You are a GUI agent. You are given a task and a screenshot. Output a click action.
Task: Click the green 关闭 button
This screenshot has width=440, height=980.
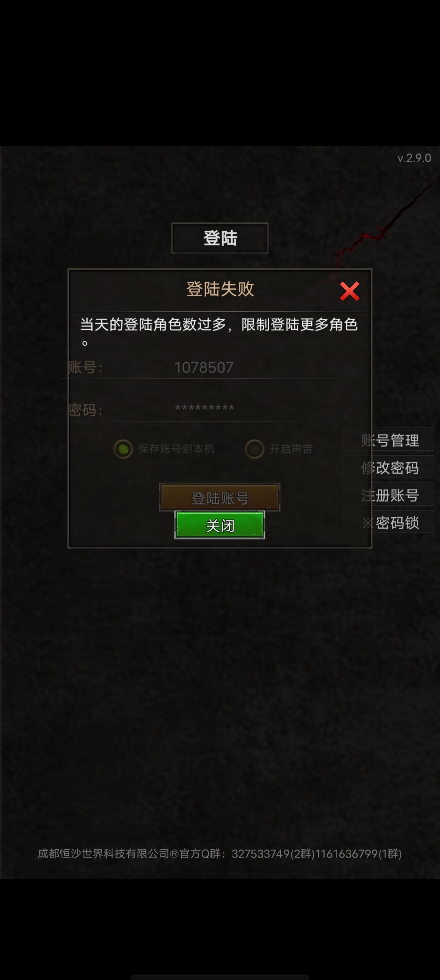(220, 525)
